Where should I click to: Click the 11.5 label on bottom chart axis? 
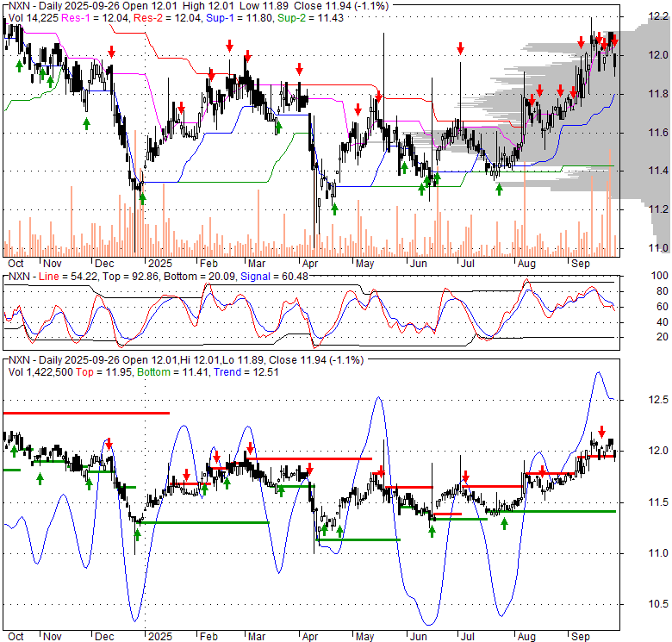pos(658,502)
